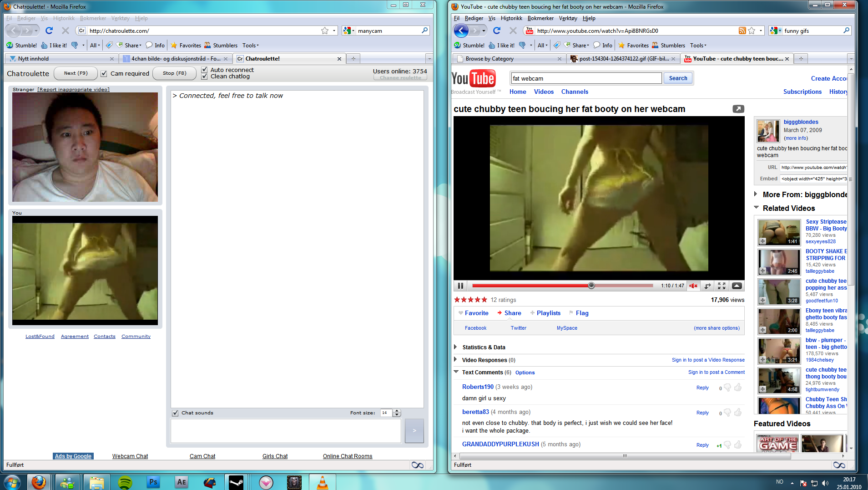Open Steam from the taskbar
868x490 pixels.
point(236,482)
